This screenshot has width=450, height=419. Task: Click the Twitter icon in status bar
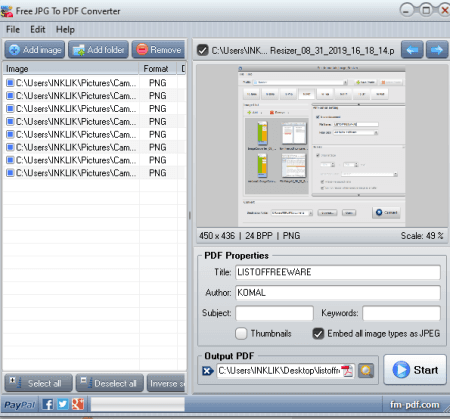click(62, 405)
